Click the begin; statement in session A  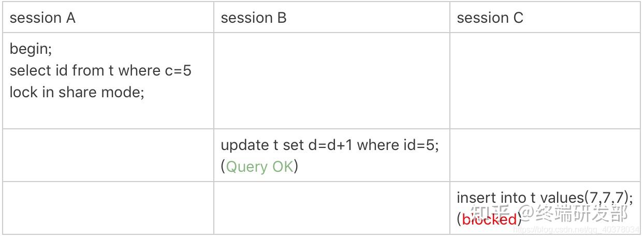pyautogui.click(x=31, y=49)
